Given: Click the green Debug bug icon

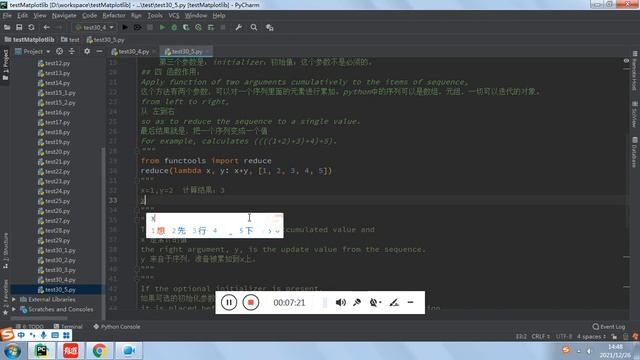Looking at the screenshot, I should click(174, 27).
